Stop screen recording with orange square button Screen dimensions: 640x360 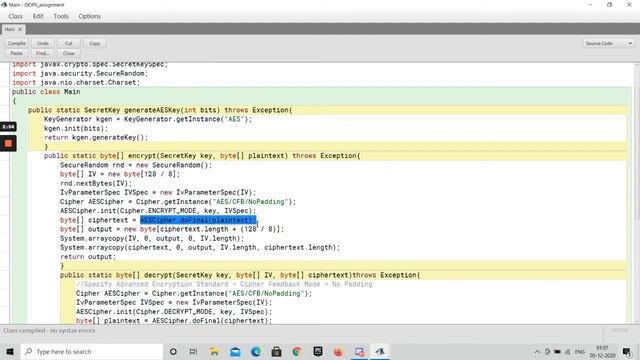pyautogui.click(x=8, y=143)
